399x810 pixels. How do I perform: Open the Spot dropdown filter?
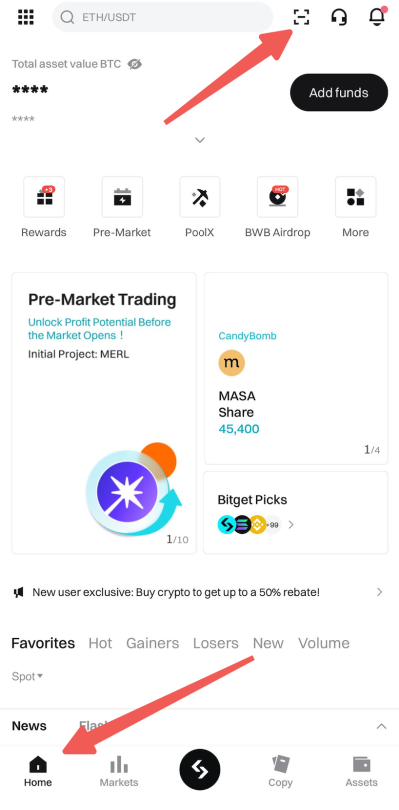pos(27,676)
